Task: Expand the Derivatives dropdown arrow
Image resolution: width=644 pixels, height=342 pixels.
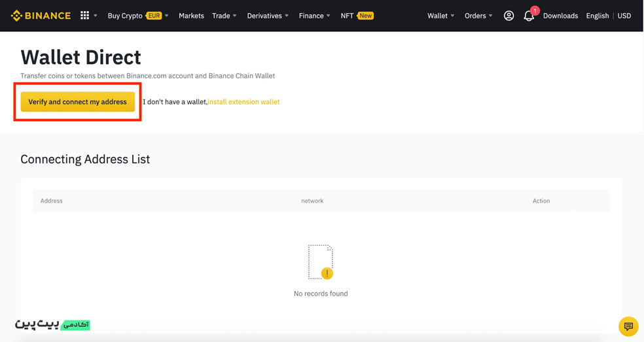Action: [287, 16]
